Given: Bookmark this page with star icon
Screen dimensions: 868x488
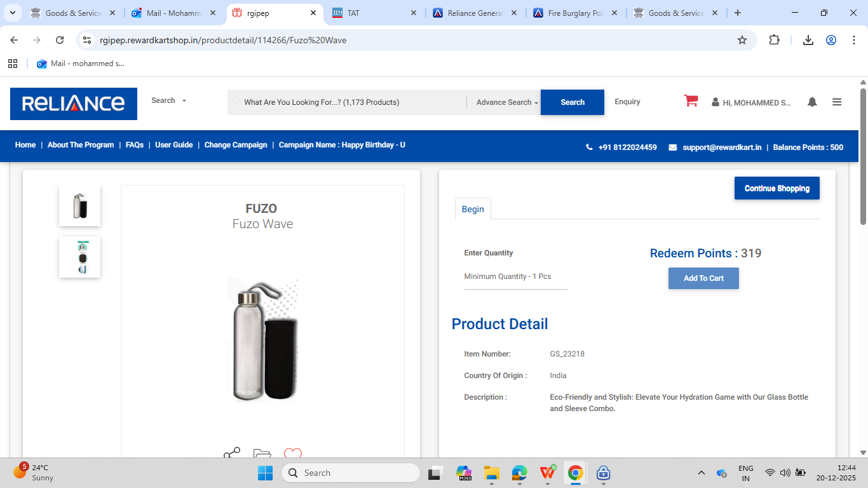Looking at the screenshot, I should click(x=742, y=40).
